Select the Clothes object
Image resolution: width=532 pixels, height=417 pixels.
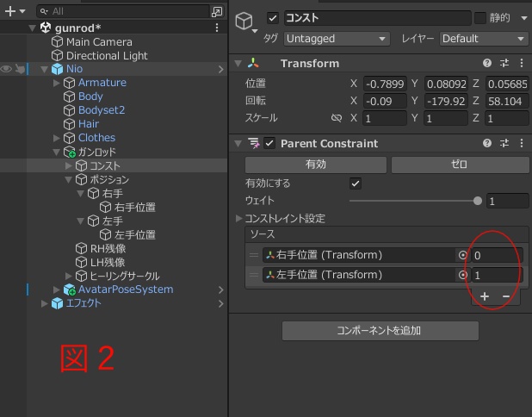click(96, 138)
